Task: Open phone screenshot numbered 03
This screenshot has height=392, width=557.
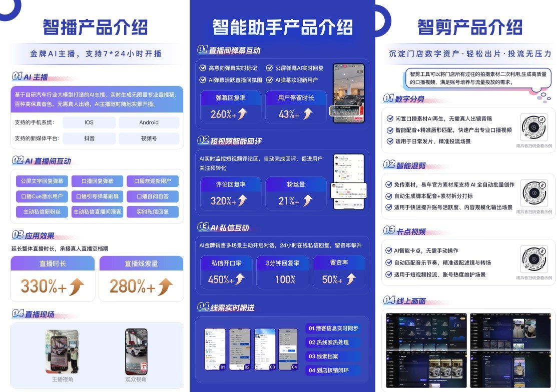Action: click(265, 349)
